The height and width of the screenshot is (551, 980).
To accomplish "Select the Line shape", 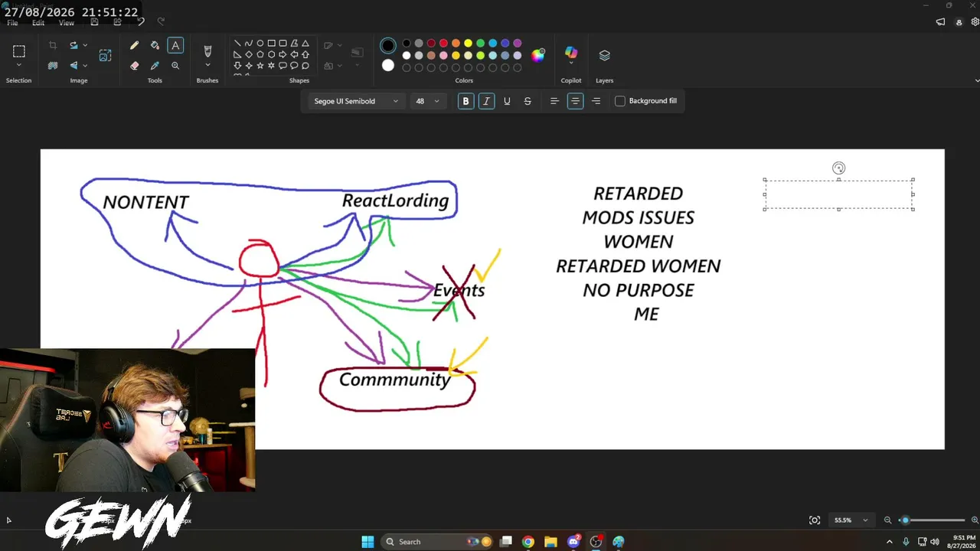I will [x=237, y=44].
